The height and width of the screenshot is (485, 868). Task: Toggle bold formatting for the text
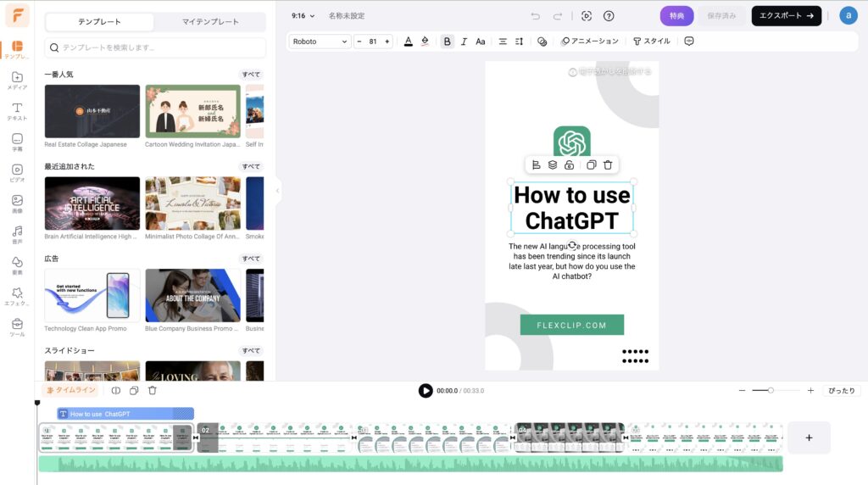[448, 41]
